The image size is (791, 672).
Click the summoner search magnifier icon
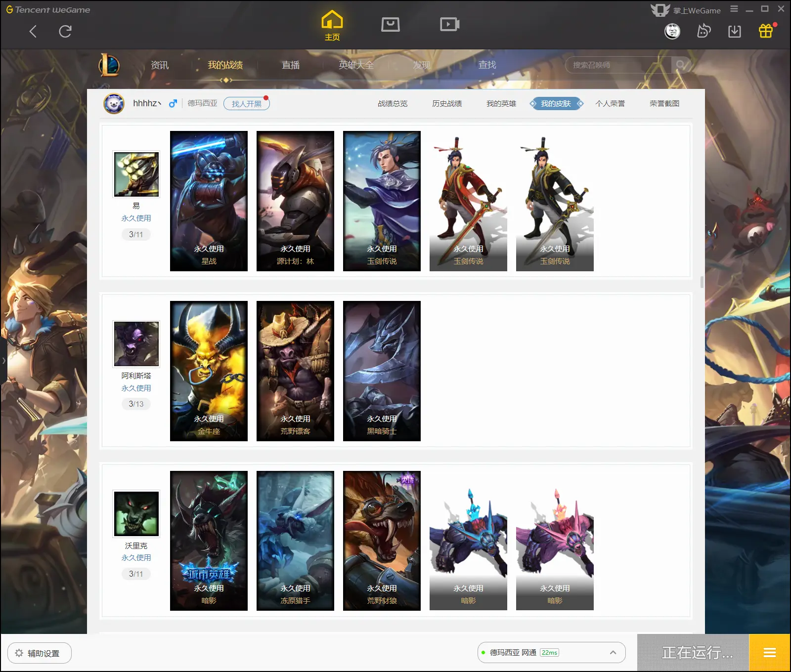pos(681,65)
